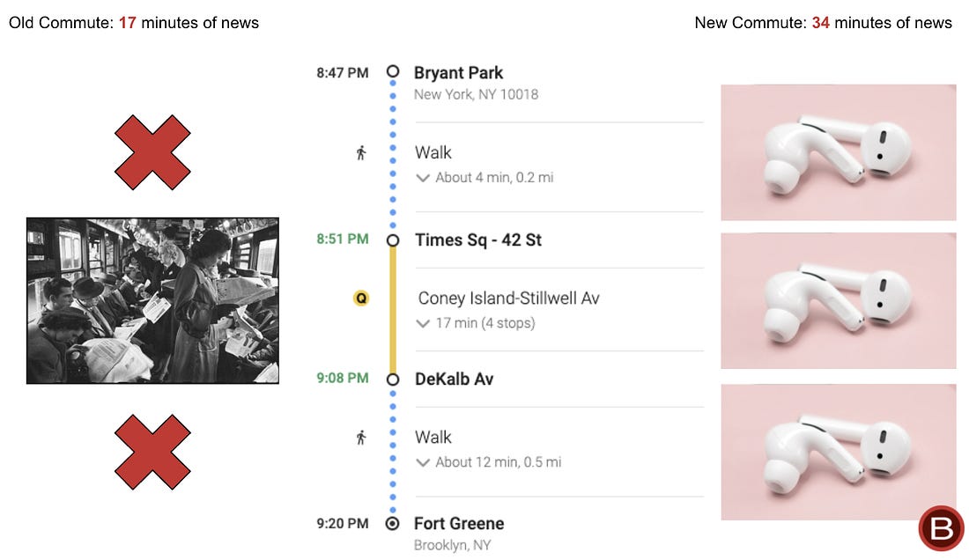Click the upper red X mark
Viewport: 969px width, 560px height.
pyautogui.click(x=152, y=151)
